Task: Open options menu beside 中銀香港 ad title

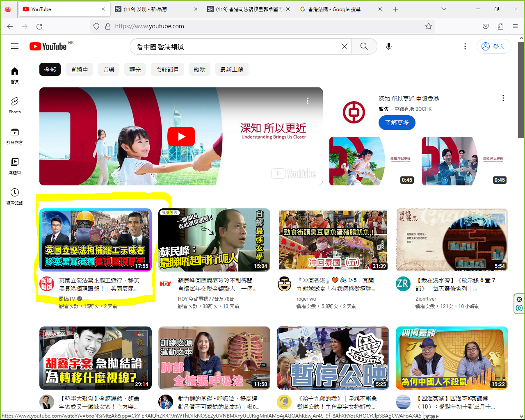Action: [x=503, y=98]
